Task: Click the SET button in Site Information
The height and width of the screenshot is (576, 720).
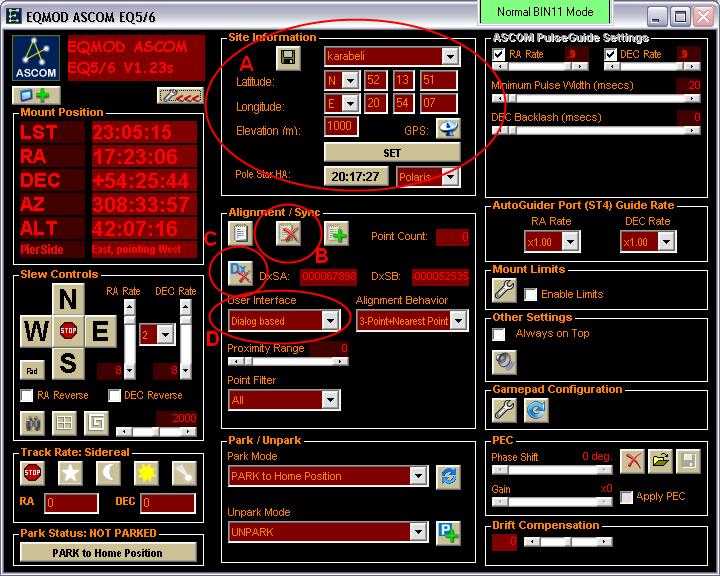Action: tap(392, 152)
